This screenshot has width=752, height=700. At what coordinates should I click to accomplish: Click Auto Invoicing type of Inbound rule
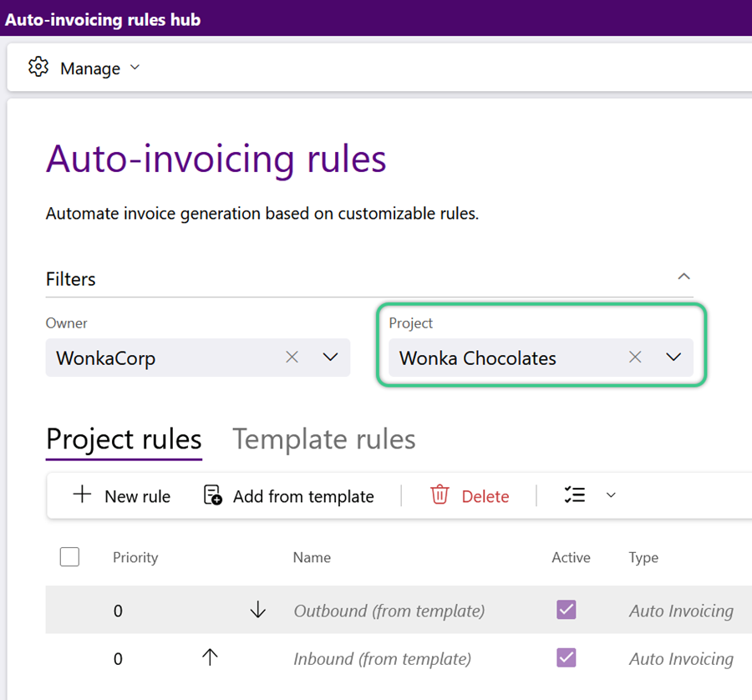pos(682,659)
